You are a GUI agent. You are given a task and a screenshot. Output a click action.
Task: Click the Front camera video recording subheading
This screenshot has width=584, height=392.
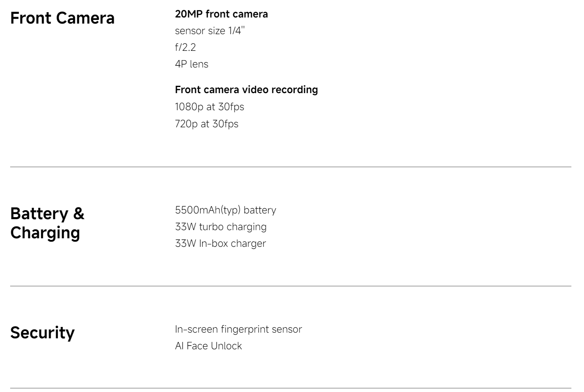246,90
